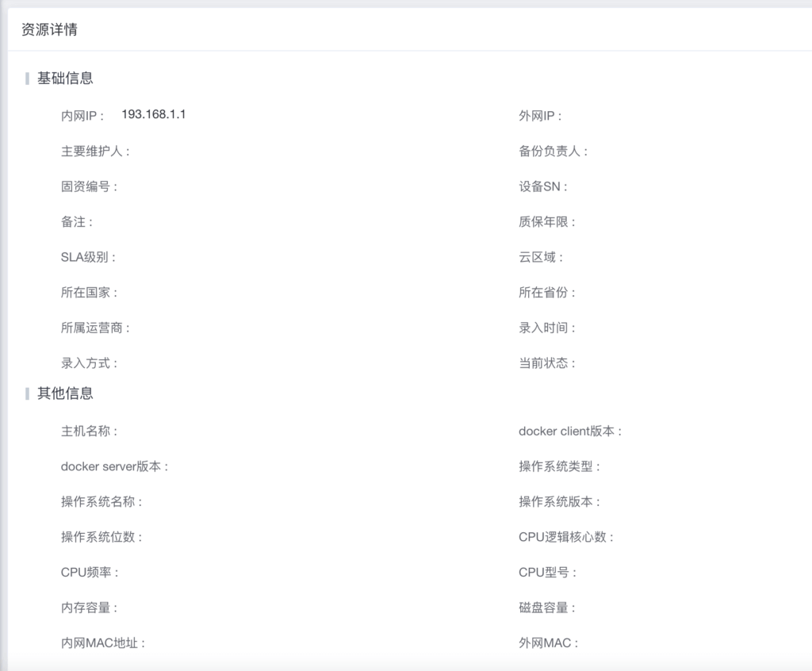Click the 外网IP label
Screen dimensions: 812x671
tap(541, 116)
